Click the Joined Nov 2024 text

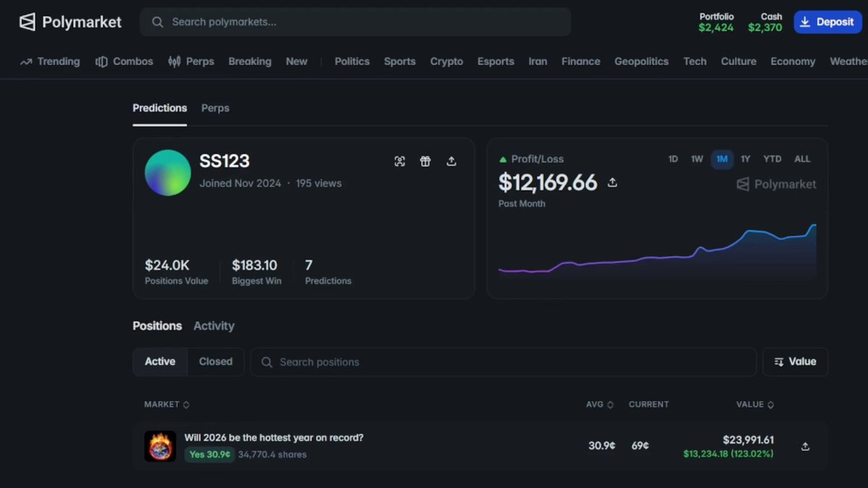click(240, 184)
